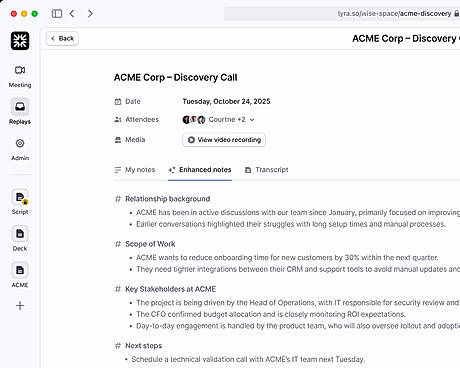460x368 pixels.
Task: Open the Replays inbox icon
Action: [x=20, y=106]
